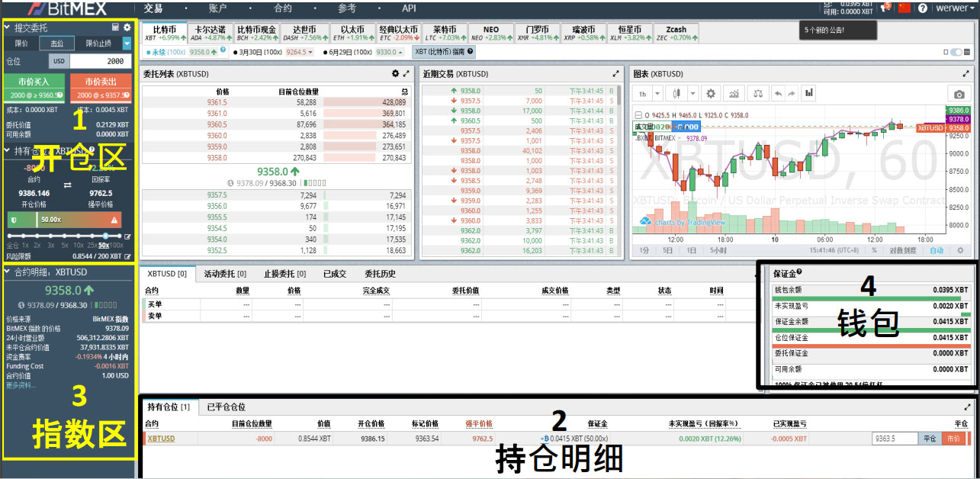This screenshot has height=479, width=980.
Task: Toggle log scale 对数刻度 on chart
Action: coord(902,250)
